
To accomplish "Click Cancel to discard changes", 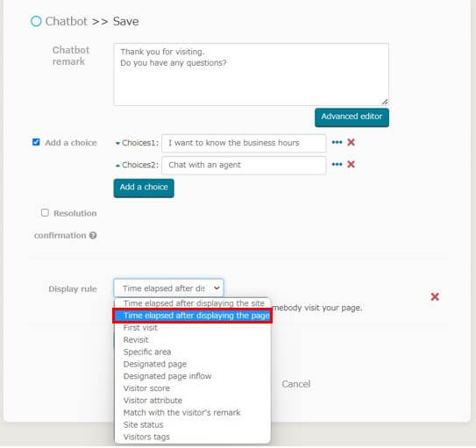I will click(296, 384).
